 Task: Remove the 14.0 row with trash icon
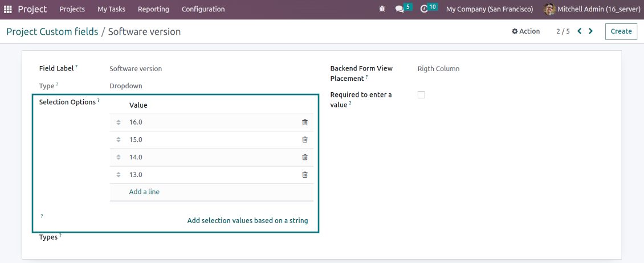[305, 158]
